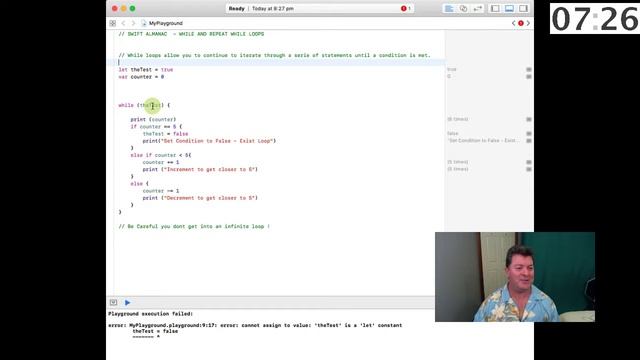Click 'print (counter)' line

[153, 120]
